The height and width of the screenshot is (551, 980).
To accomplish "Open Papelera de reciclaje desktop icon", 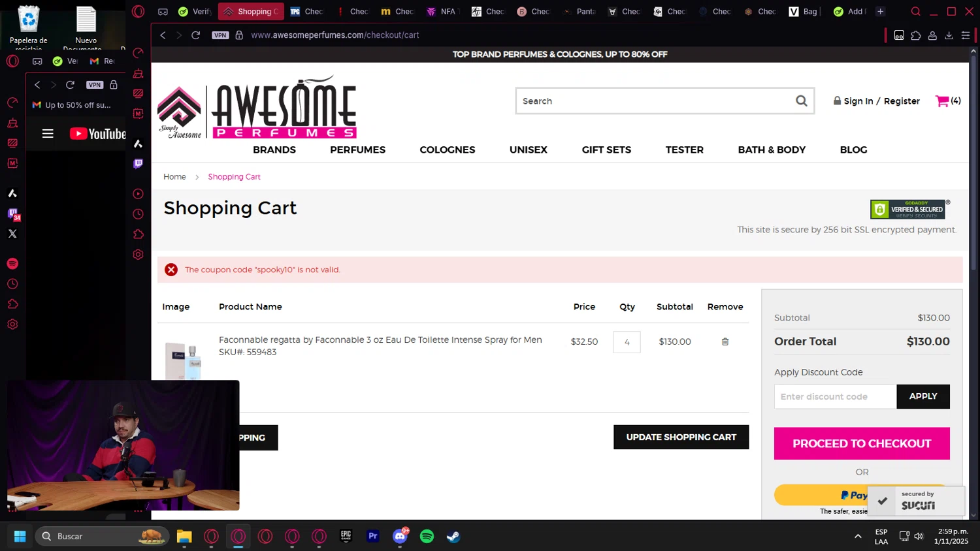I will click(29, 27).
